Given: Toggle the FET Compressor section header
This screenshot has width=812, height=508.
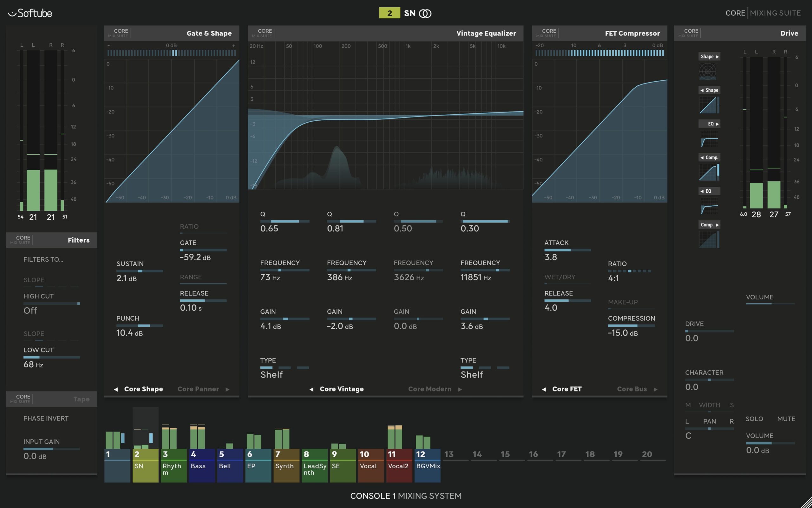Looking at the screenshot, I should coord(599,33).
